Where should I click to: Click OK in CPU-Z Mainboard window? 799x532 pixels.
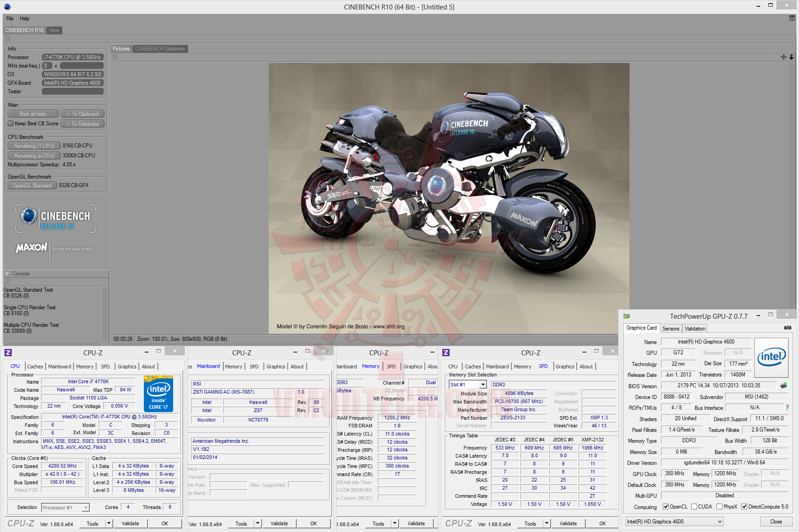tap(313, 523)
